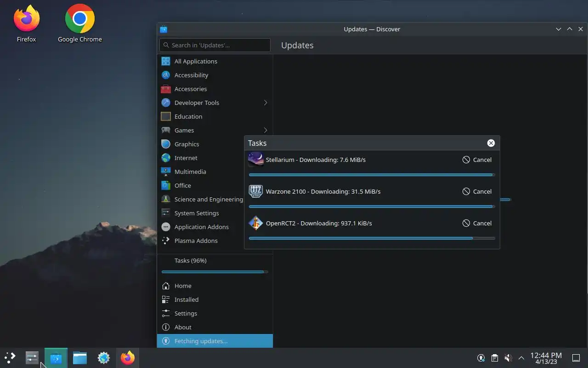Select the Accessibility category icon
The width and height of the screenshot is (588, 368).
166,75
